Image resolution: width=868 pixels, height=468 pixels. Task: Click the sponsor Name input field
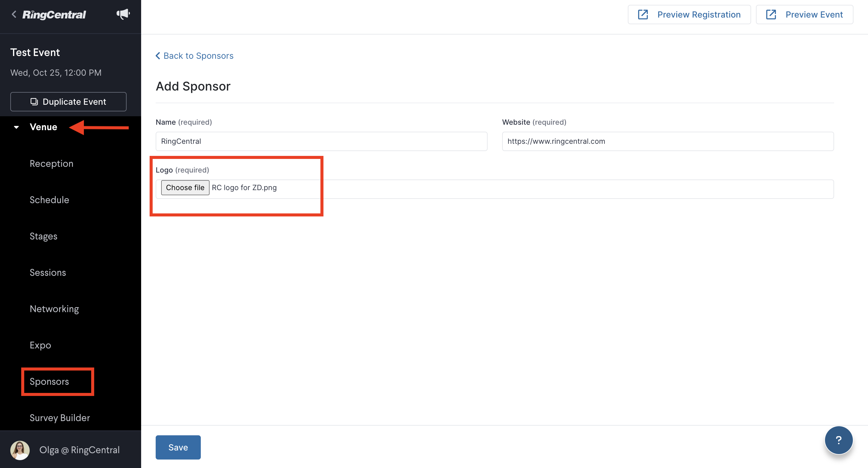coord(321,141)
